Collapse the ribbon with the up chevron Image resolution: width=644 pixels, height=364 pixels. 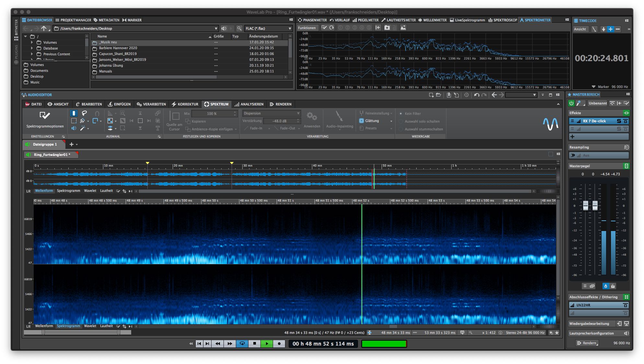(558, 104)
